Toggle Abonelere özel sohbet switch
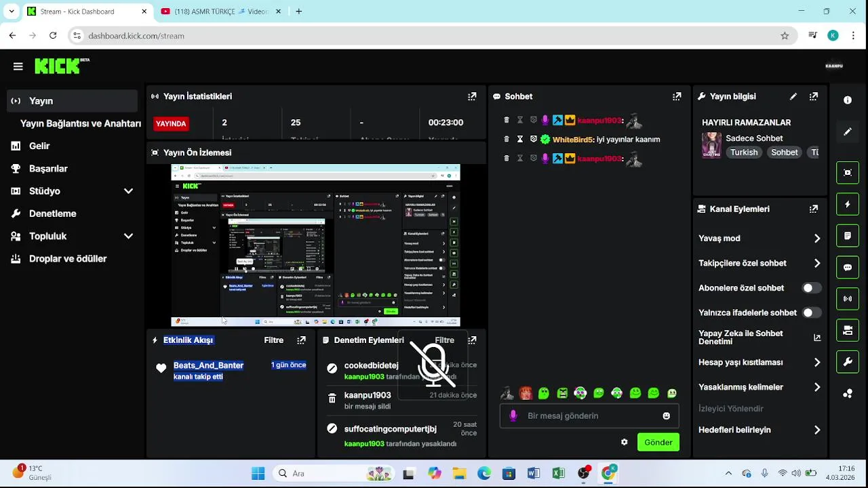The image size is (868, 488). tap(812, 288)
